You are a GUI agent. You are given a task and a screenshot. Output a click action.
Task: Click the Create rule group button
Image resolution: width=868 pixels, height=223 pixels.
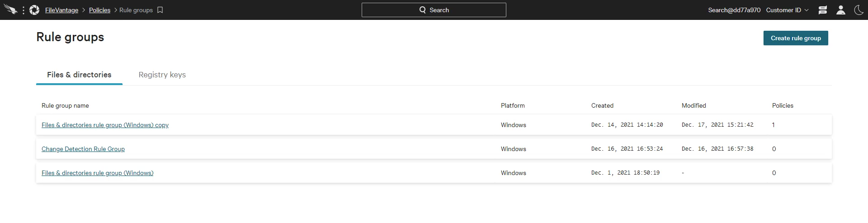(796, 38)
